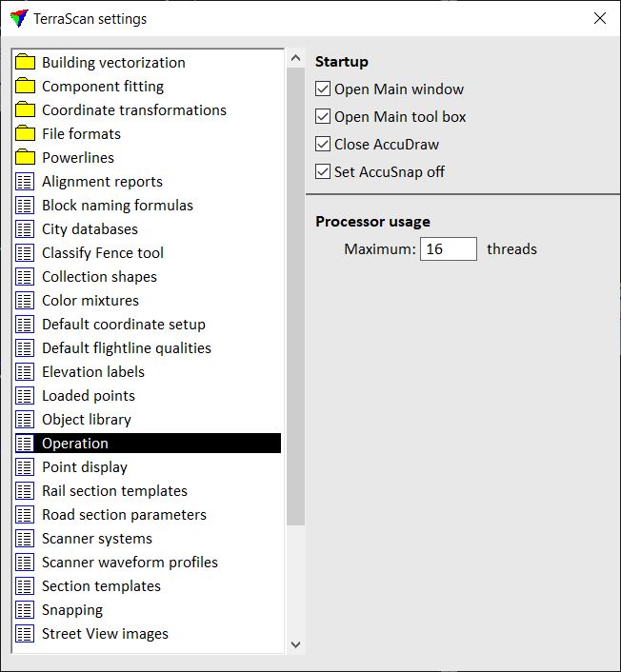The height and width of the screenshot is (672, 621).
Task: Click the Scanner systems list icon
Action: click(26, 539)
